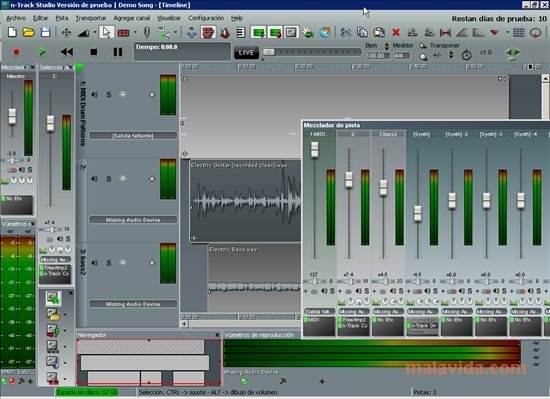Click the red trim markers icon
This screenshot has width=550, height=399.
pos(445,33)
